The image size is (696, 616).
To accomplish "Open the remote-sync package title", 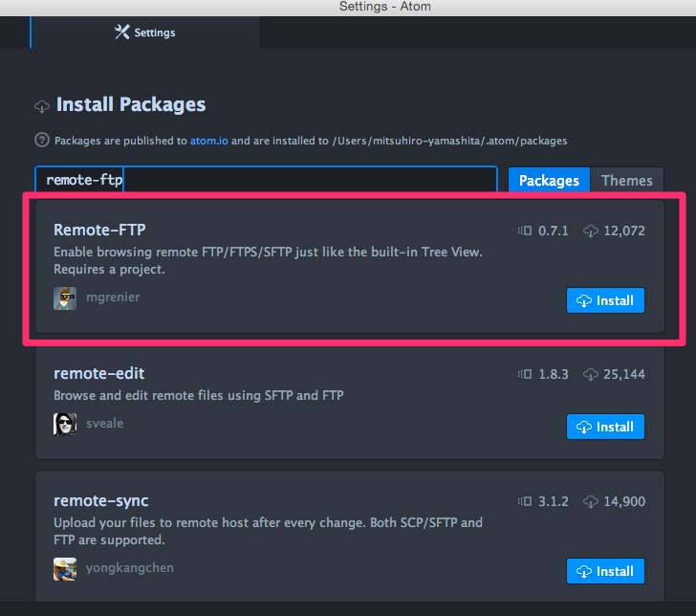I will pyautogui.click(x=100, y=500).
